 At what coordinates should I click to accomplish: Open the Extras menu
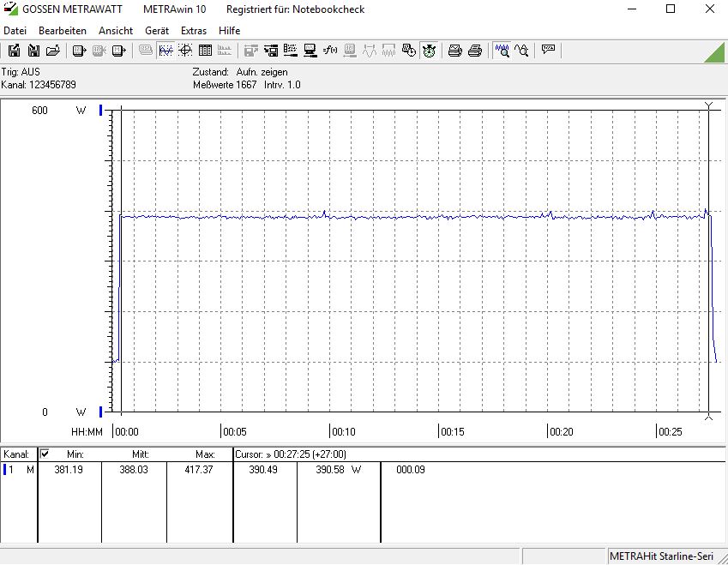pyautogui.click(x=194, y=31)
